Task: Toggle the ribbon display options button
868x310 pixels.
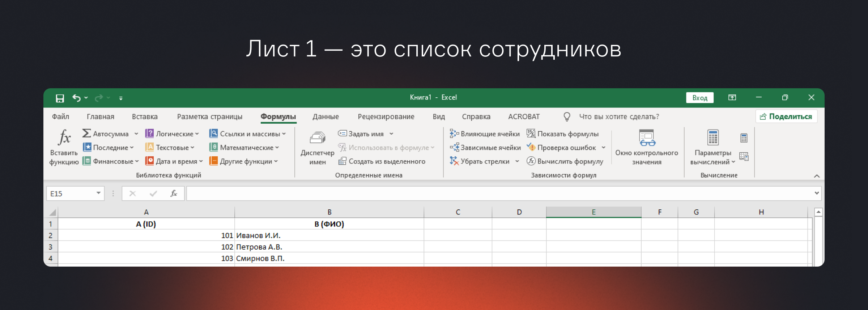Action: pyautogui.click(x=732, y=98)
